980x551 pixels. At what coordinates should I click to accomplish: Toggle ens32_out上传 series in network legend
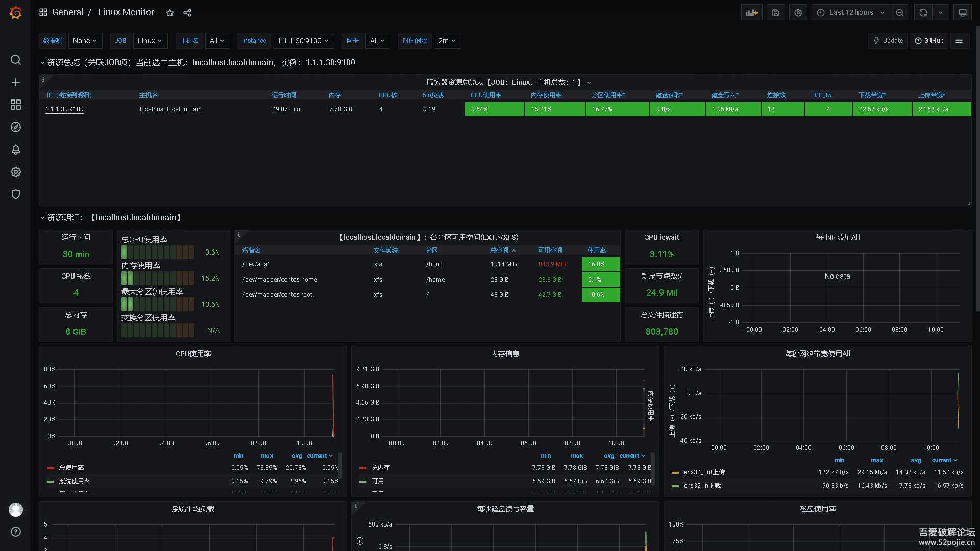pyautogui.click(x=704, y=472)
